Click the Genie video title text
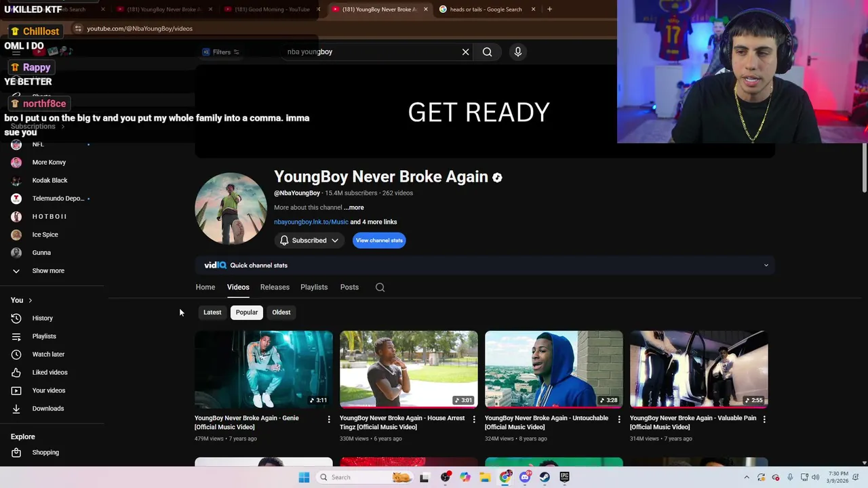The image size is (868, 488). (x=247, y=422)
